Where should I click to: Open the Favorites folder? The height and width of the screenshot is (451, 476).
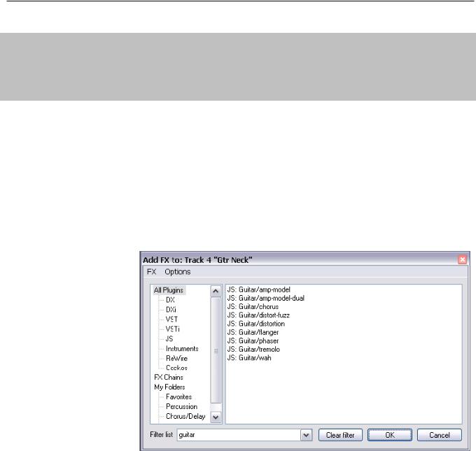point(178,396)
